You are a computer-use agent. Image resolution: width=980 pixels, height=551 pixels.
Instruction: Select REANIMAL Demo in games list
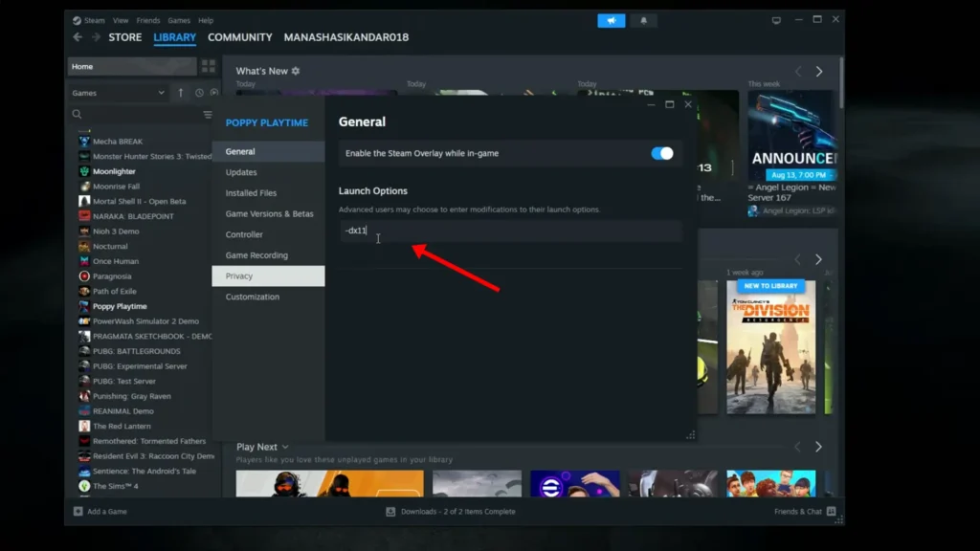coord(123,411)
